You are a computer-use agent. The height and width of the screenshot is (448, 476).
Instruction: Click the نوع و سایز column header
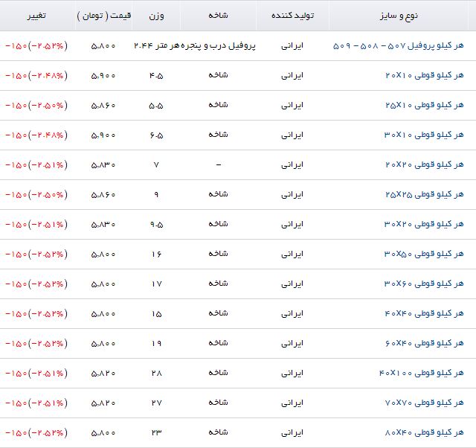399,16
